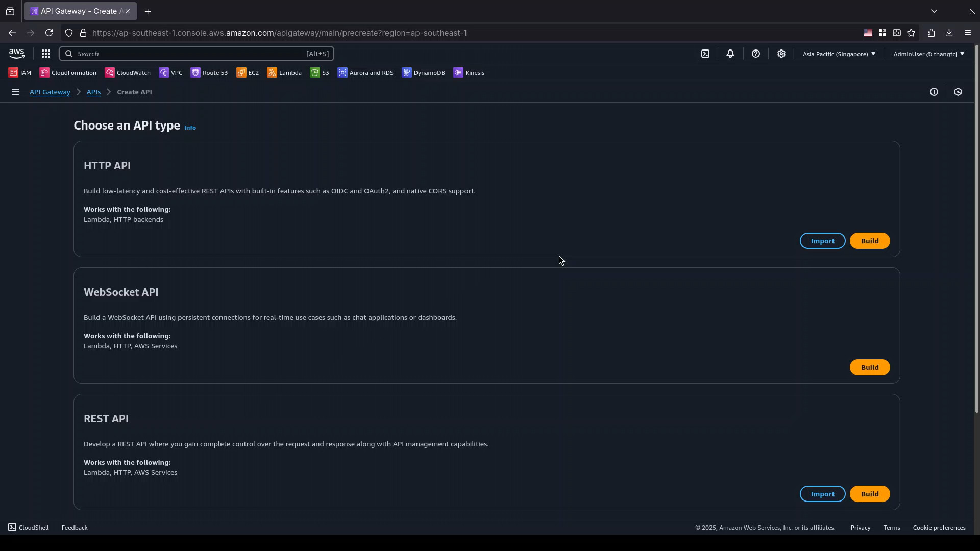Open the help question-mark menu
This screenshot has width=980, height=551.
point(756,54)
